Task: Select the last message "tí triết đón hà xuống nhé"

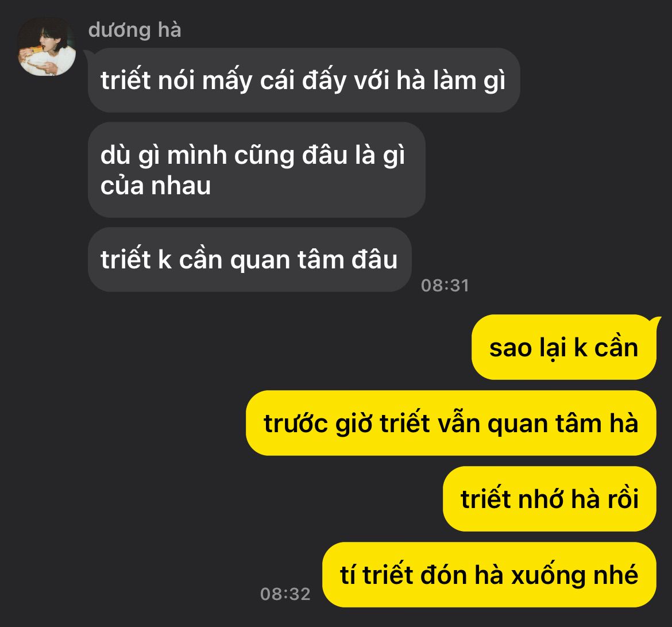Action: (489, 575)
